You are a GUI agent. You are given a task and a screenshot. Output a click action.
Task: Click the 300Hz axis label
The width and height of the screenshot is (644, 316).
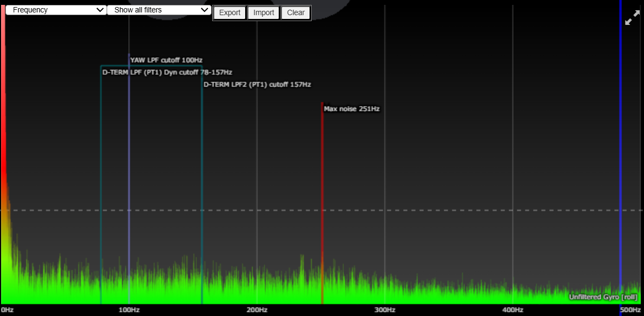(x=384, y=310)
